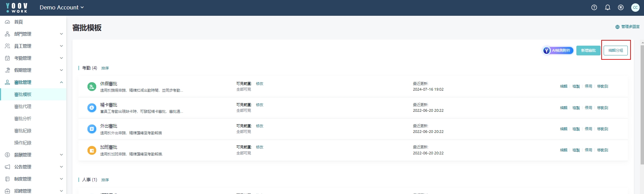Click the CC user avatar
Image resolution: width=644 pixels, height=194 pixels.
tap(635, 7)
